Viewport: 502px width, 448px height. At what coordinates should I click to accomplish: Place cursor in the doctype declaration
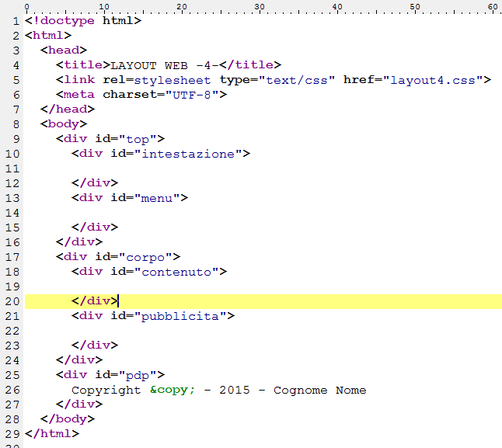(x=82, y=21)
